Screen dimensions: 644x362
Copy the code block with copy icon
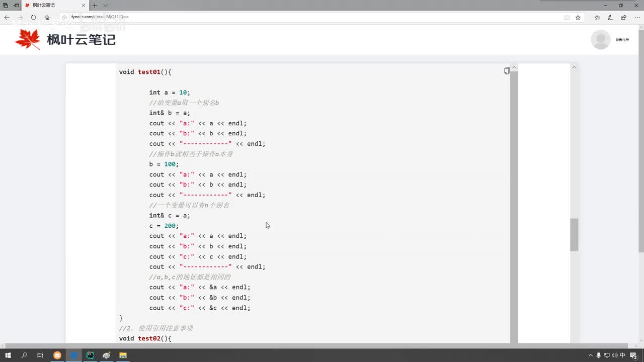click(x=507, y=71)
